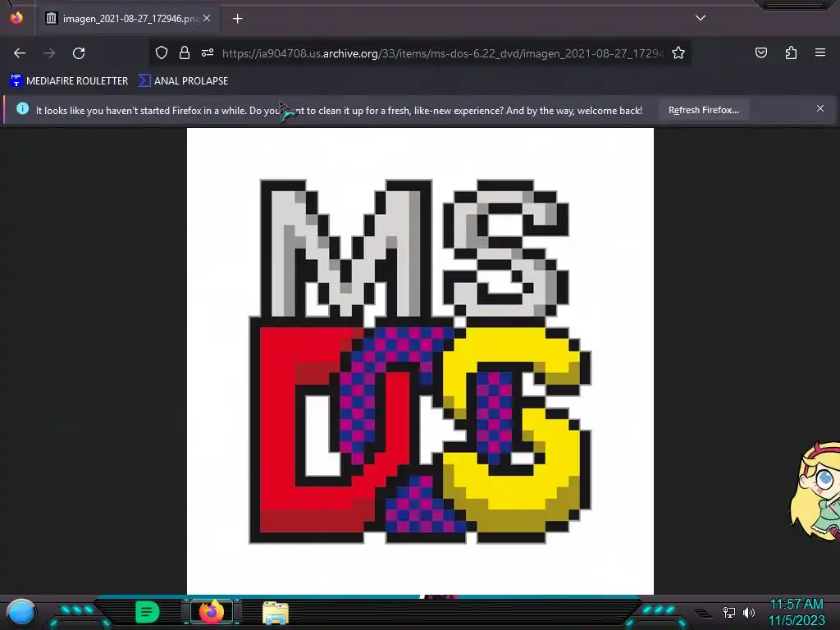Open the second bookmark in bookmarks toolbar
The image size is (840, 630).
tap(183, 81)
